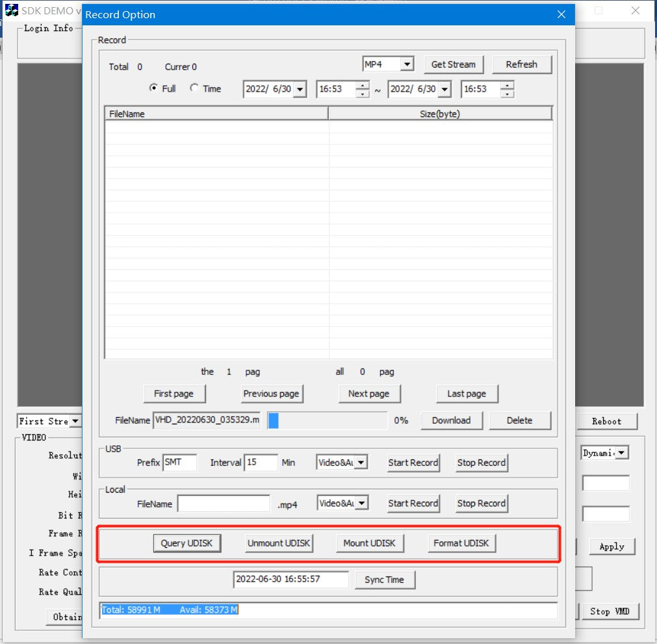This screenshot has height=644, width=657.
Task: Click the FileName column header
Action: 216,114
